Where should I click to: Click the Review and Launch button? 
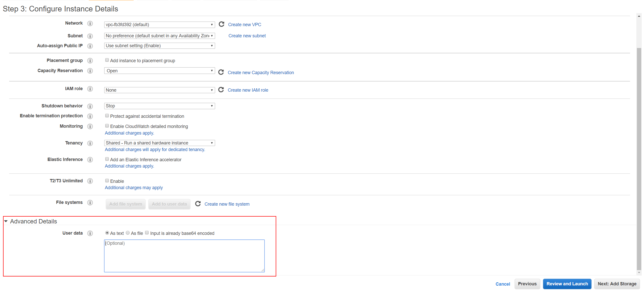(x=567, y=284)
